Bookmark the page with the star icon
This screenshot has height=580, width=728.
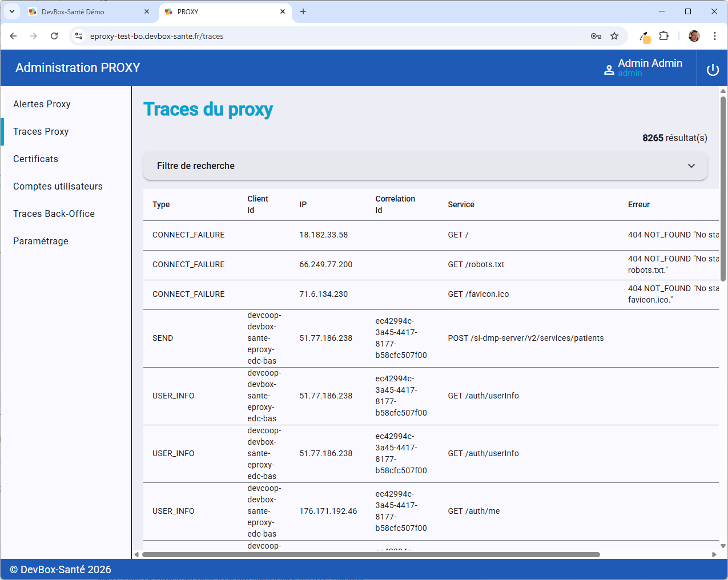point(614,35)
